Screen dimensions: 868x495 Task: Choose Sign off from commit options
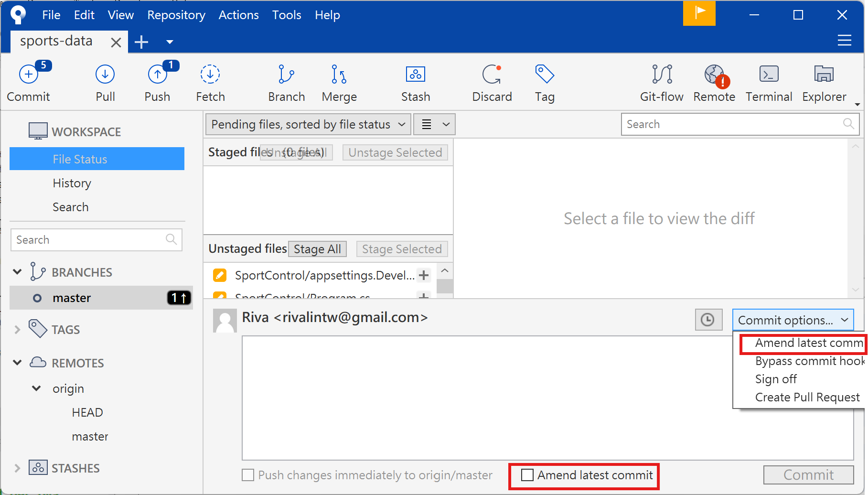tap(776, 379)
